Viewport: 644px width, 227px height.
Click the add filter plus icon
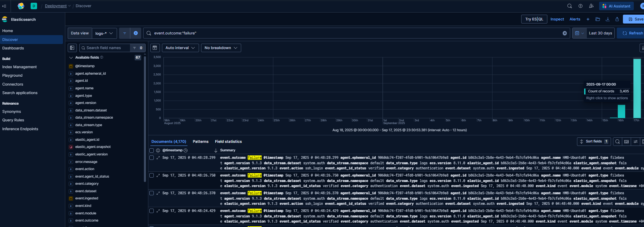(x=136, y=33)
